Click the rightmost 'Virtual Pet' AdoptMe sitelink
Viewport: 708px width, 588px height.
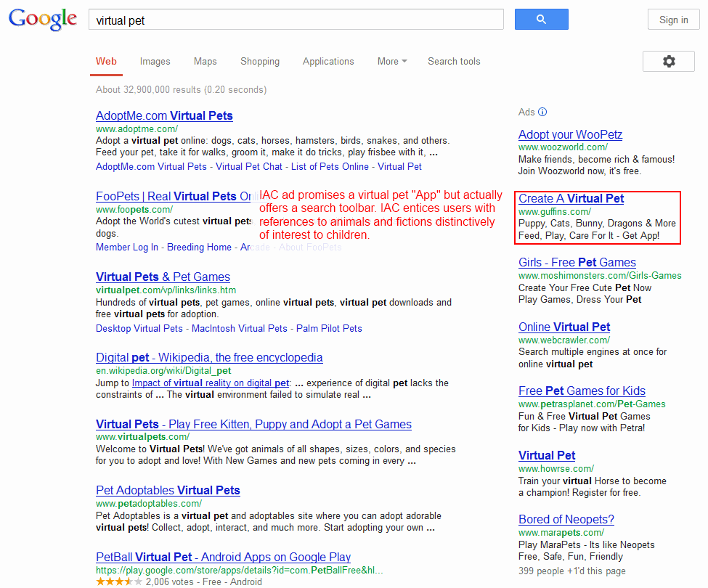(x=399, y=166)
